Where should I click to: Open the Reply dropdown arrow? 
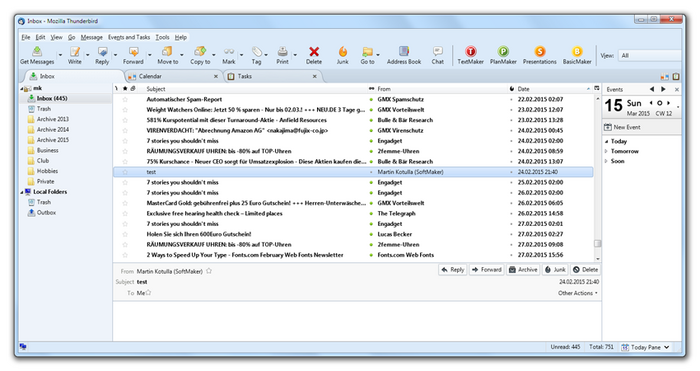(115, 55)
